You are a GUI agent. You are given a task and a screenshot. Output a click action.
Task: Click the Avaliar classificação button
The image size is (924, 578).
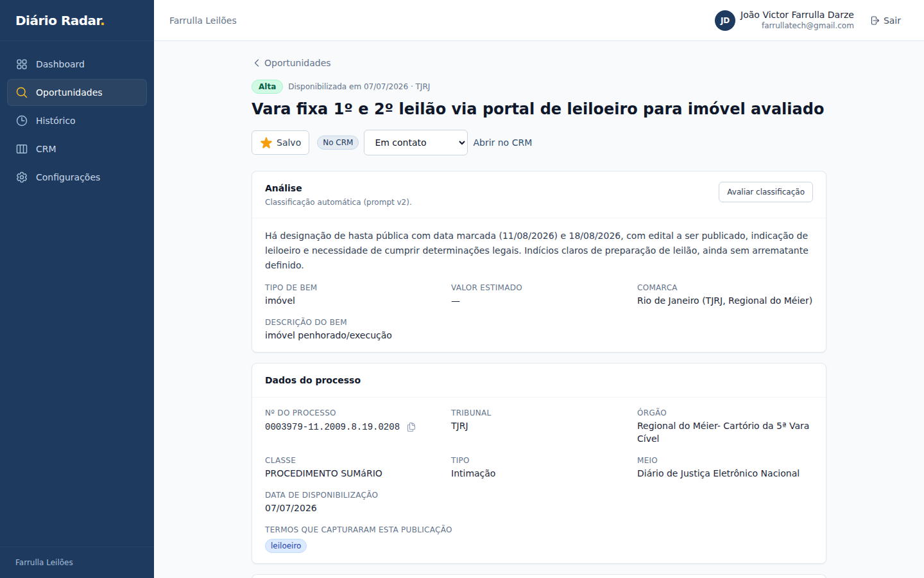point(766,192)
